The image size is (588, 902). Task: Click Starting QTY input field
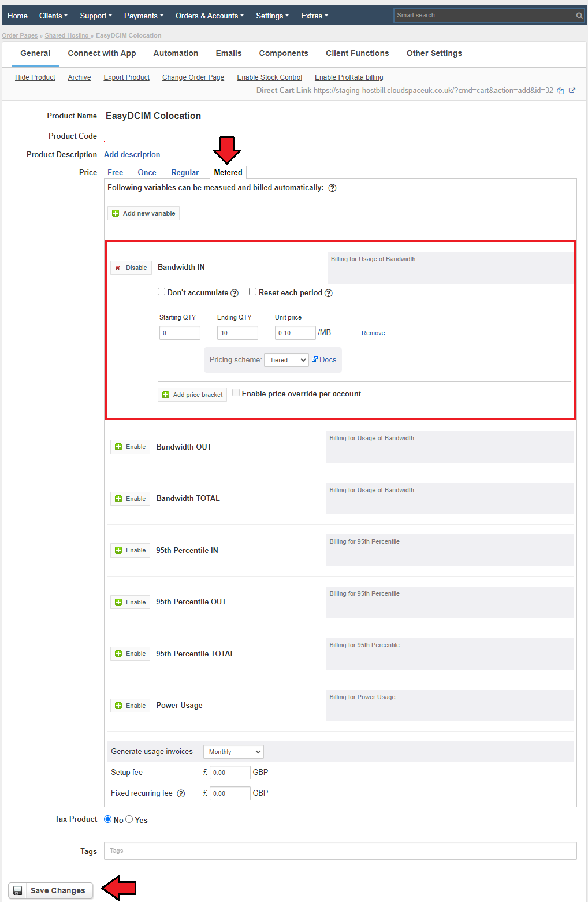[x=180, y=333]
